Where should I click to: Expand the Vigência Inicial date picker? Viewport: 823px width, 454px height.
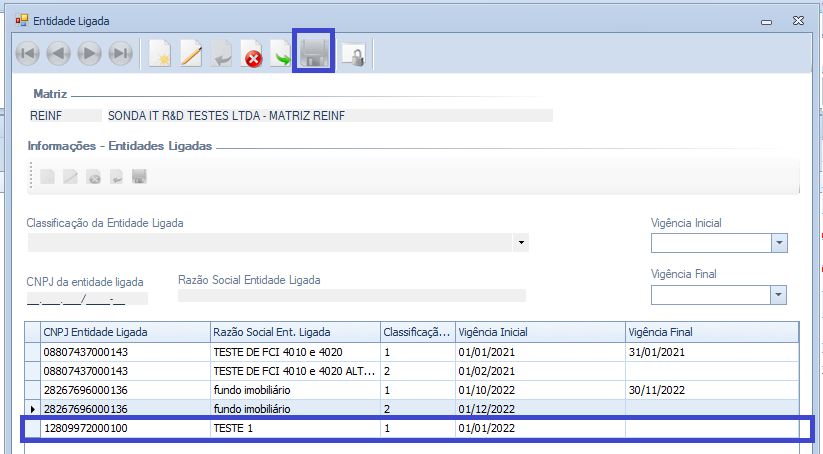(779, 243)
